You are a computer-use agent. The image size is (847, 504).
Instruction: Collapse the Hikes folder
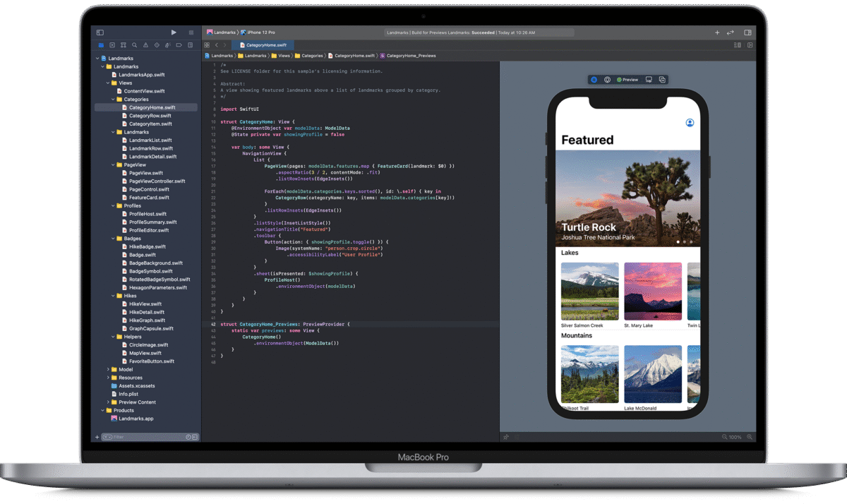click(113, 296)
